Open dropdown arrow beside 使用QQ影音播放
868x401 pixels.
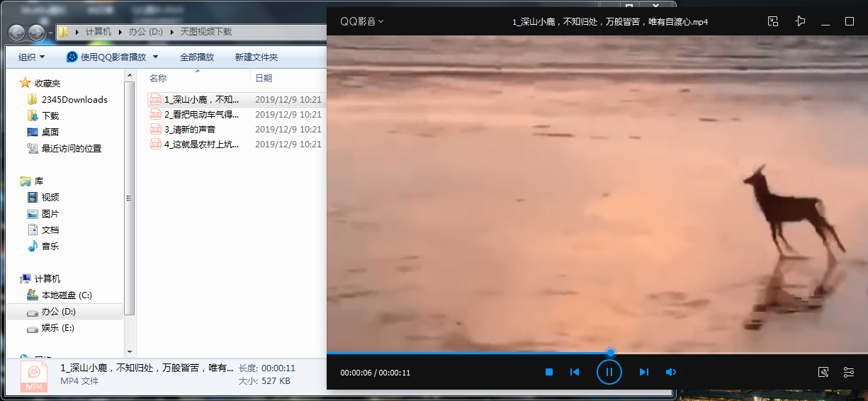click(156, 57)
